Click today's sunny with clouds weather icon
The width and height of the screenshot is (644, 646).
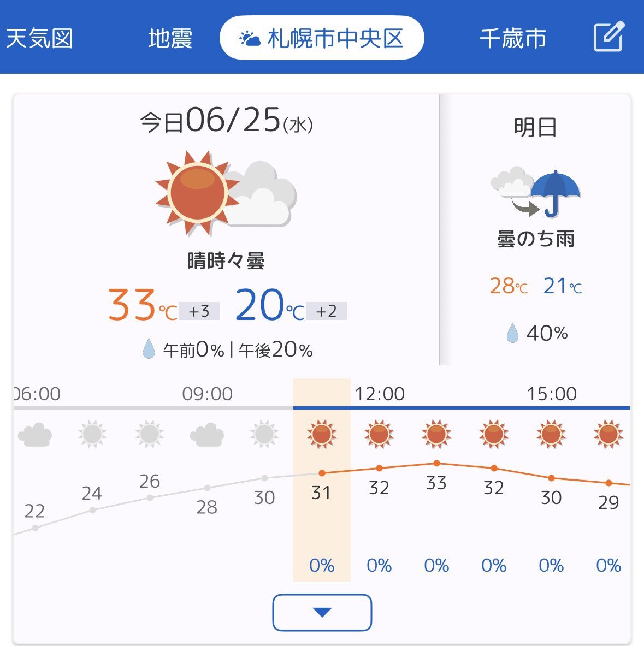[x=226, y=193]
